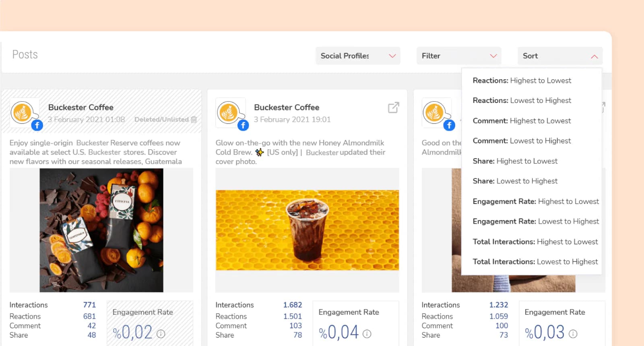
Task: Click the Deleted/Unlisted label
Action: (x=161, y=119)
